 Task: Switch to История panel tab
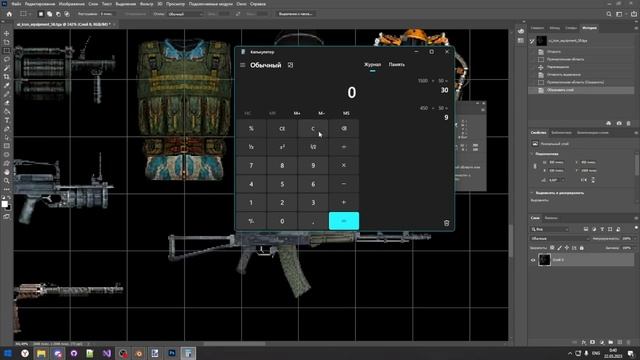pos(589,28)
